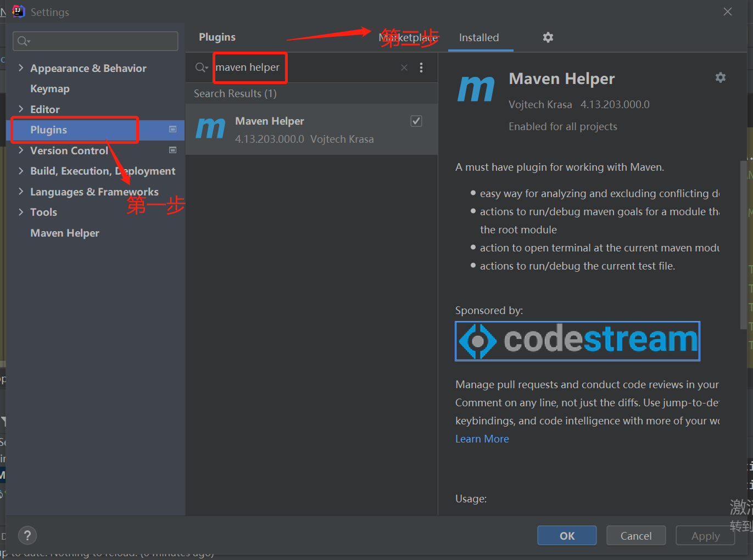Click the version 4.13.203.000.0 in details

coord(615,104)
